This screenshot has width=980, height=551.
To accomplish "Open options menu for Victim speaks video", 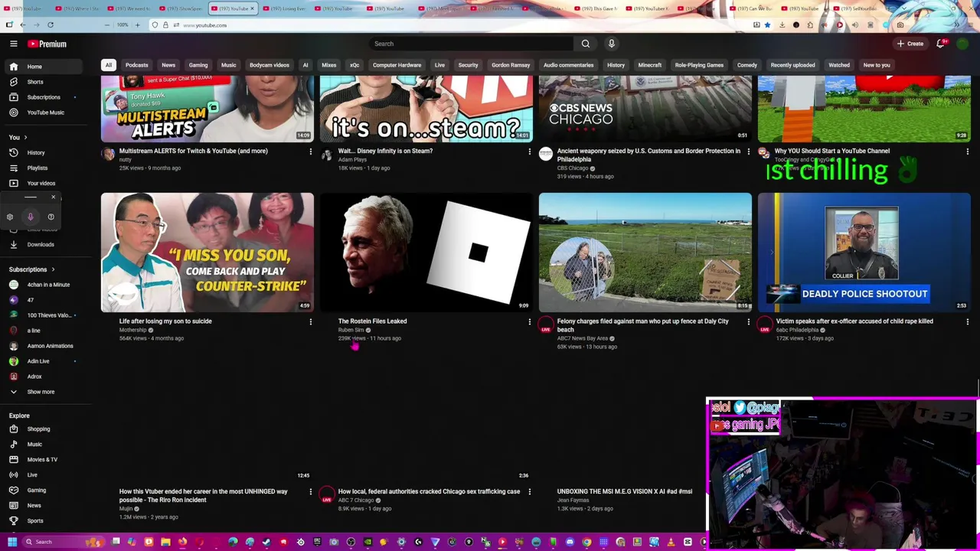I will pyautogui.click(x=967, y=321).
